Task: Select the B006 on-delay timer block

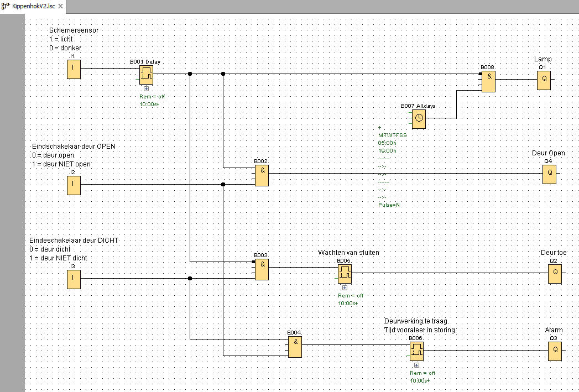Action: (416, 352)
